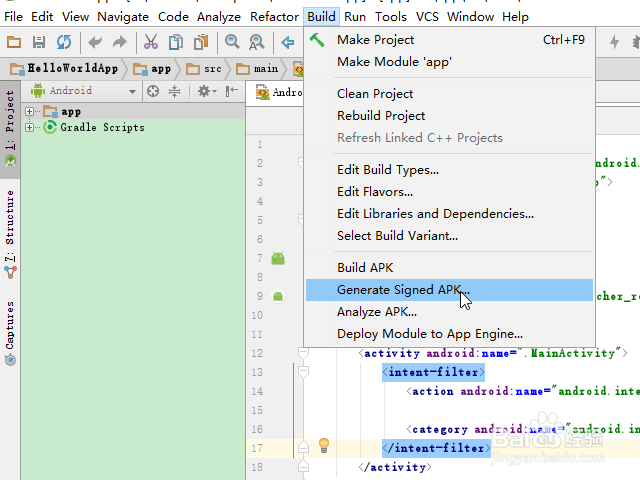The height and width of the screenshot is (480, 640).
Task: Click the main breadcrumb
Action: pyautogui.click(x=257, y=69)
